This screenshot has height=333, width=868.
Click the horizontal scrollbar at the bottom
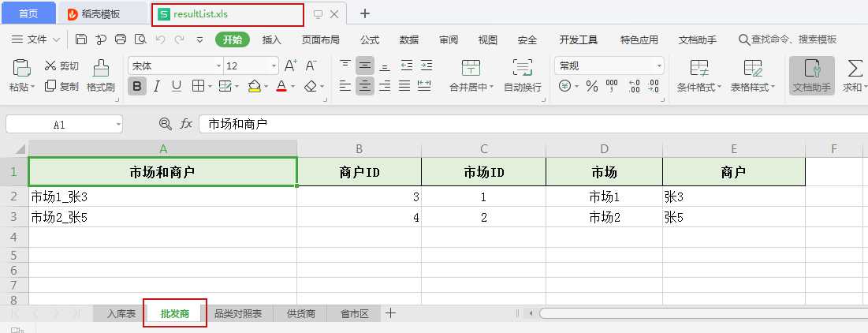tap(703, 313)
